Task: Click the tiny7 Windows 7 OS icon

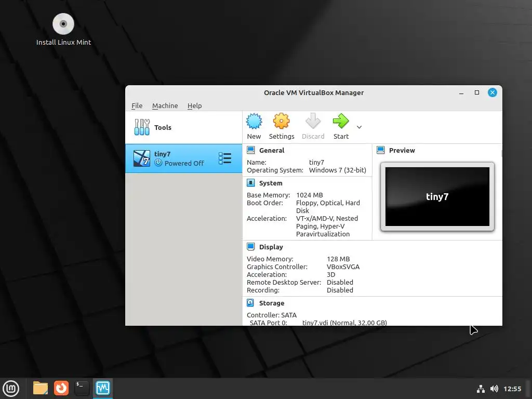Action: (x=141, y=158)
